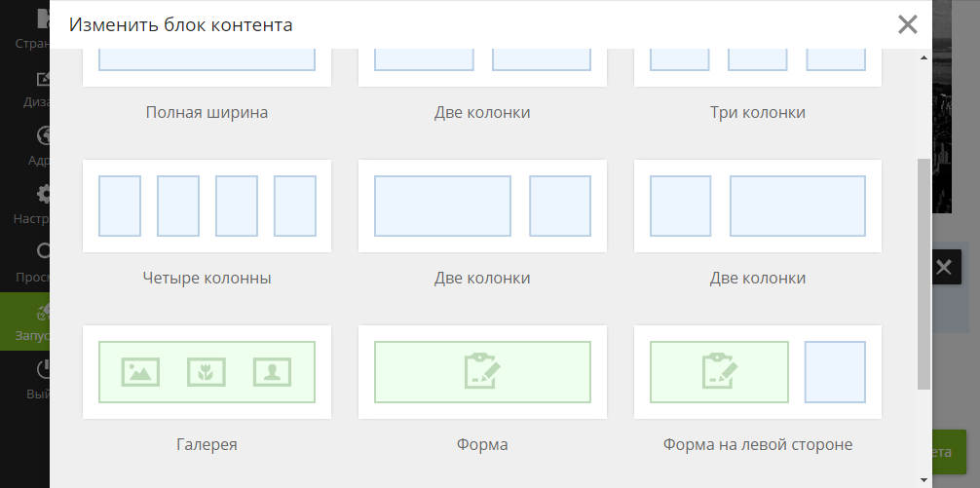Click the flower picture icon in Галерея

point(207,372)
